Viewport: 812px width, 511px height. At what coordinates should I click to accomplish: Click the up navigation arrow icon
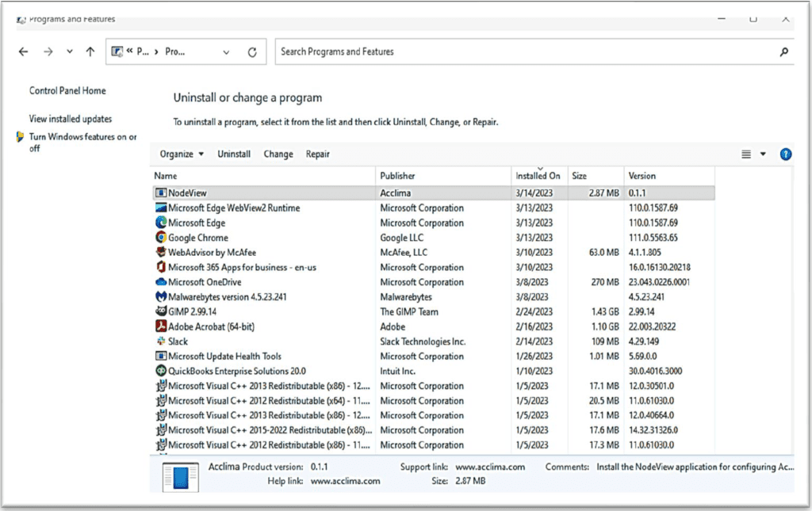pos(90,51)
